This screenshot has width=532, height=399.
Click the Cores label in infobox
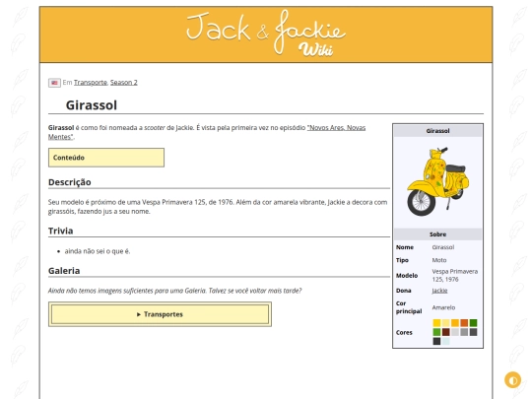[404, 333]
